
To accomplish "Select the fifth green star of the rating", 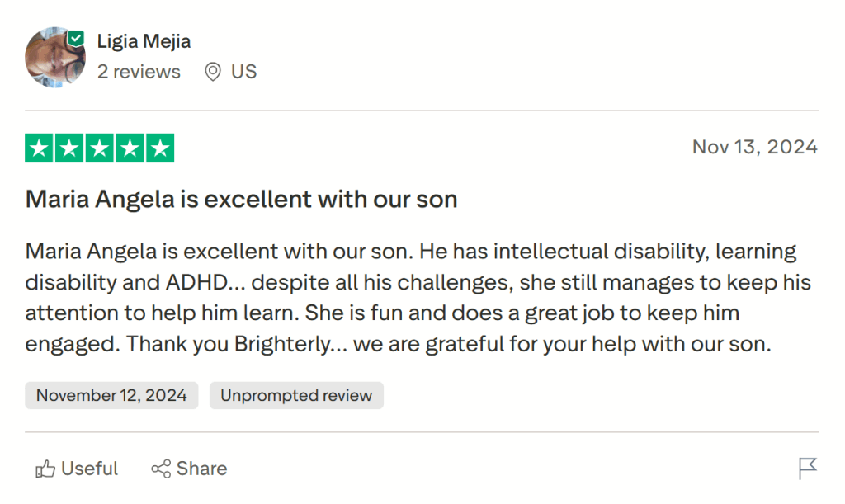I will click(x=160, y=147).
